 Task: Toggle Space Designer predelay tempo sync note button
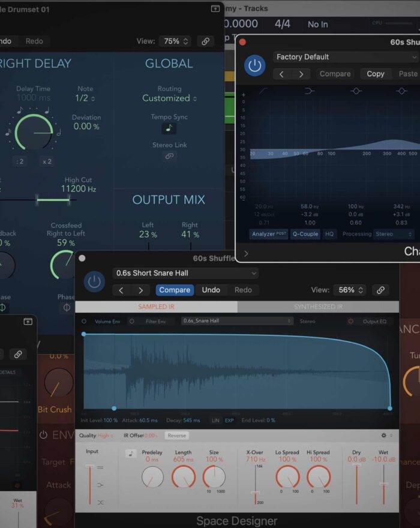[x=131, y=454]
